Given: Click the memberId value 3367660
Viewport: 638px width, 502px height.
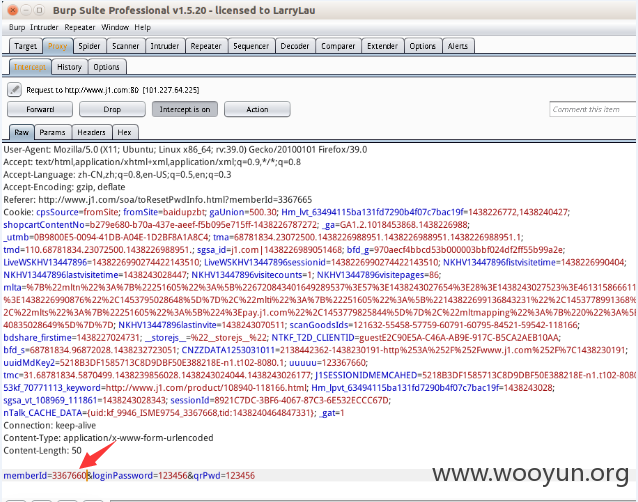Looking at the screenshot, I should coord(69,476).
